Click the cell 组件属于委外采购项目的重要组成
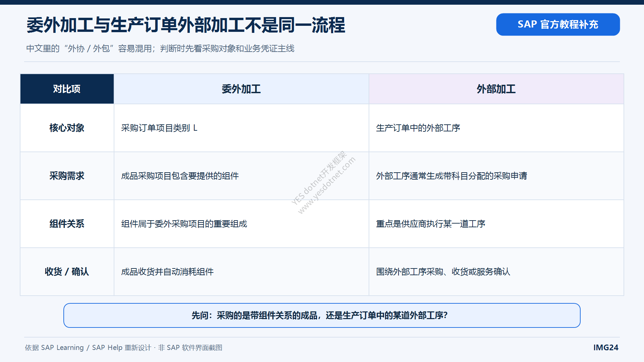Image resolution: width=644 pixels, height=362 pixels. click(241, 224)
